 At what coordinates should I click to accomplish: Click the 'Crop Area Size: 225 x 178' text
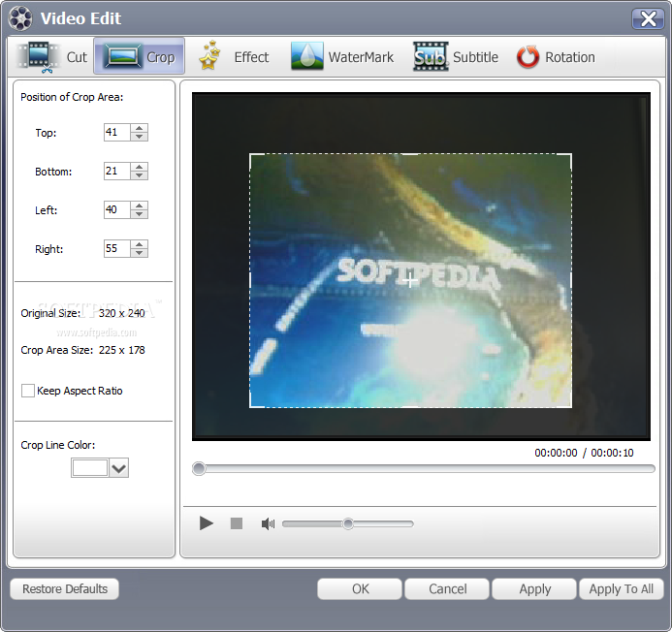click(x=82, y=350)
